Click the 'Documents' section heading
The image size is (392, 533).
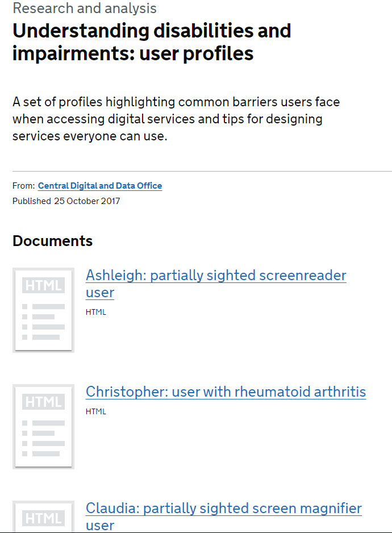tap(52, 241)
